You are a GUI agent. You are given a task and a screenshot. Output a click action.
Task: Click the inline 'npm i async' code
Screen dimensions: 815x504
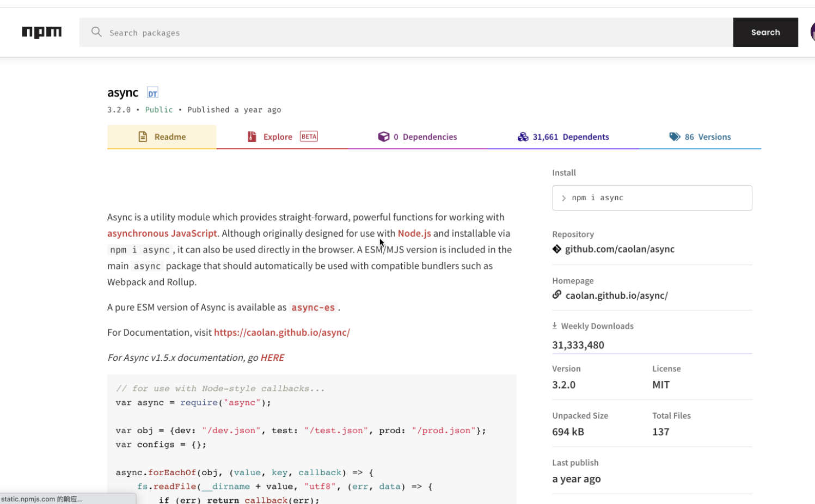[x=140, y=250]
